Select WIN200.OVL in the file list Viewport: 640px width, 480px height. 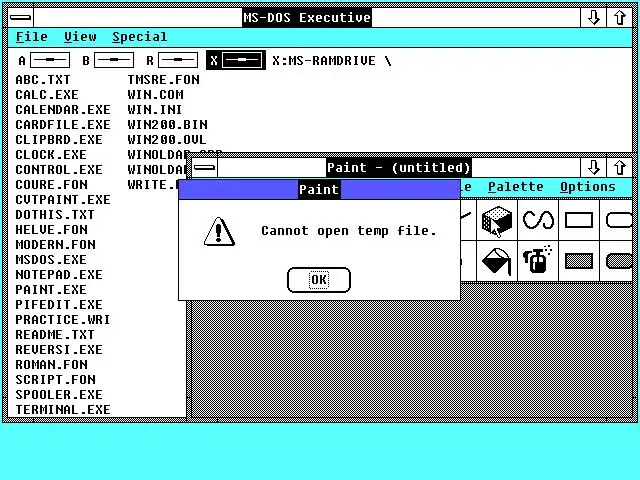(x=167, y=140)
